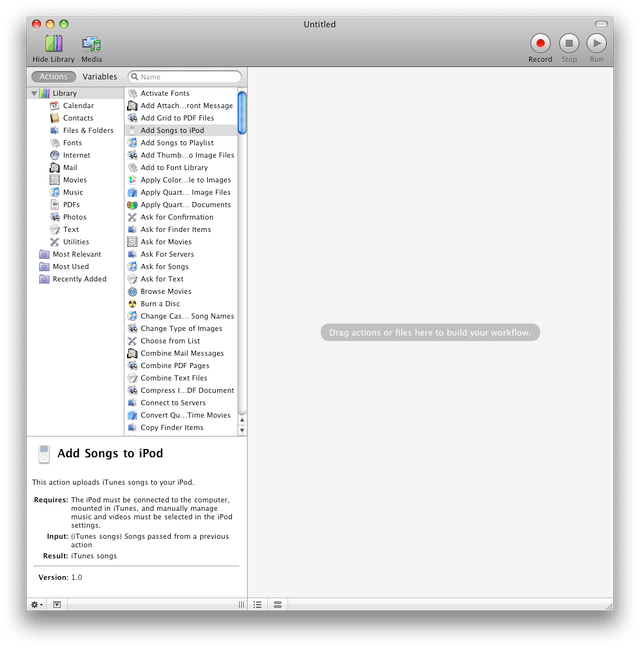Viewport: 640px width, 647px height.
Task: Select Add Songs to iPod action row
Action: click(x=181, y=130)
